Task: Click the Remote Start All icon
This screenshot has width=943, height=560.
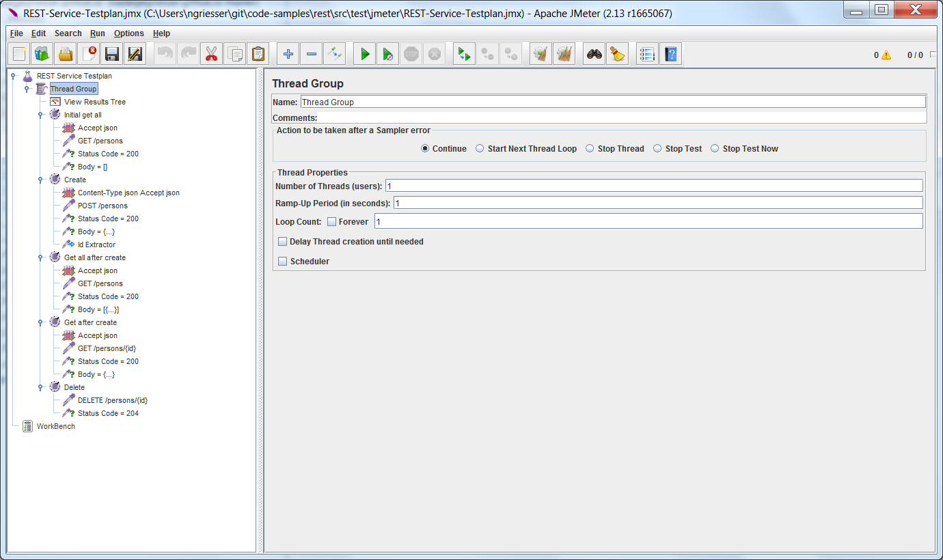Action: coord(465,54)
